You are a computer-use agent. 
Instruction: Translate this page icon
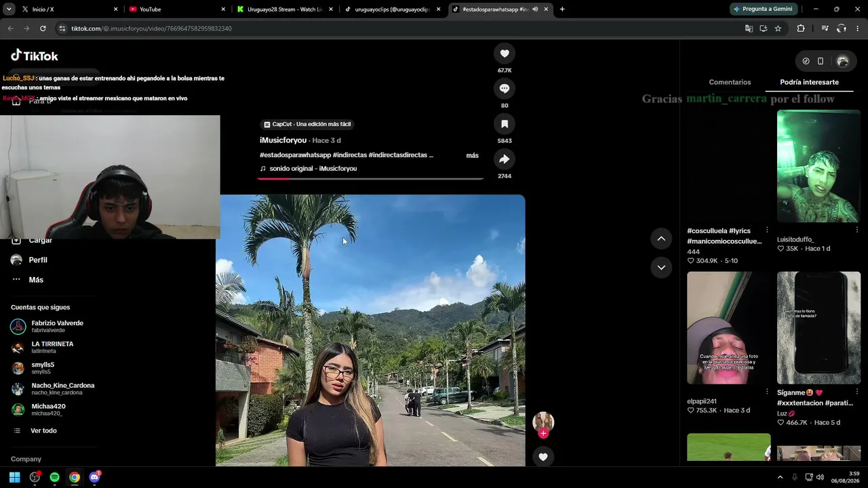(749, 28)
